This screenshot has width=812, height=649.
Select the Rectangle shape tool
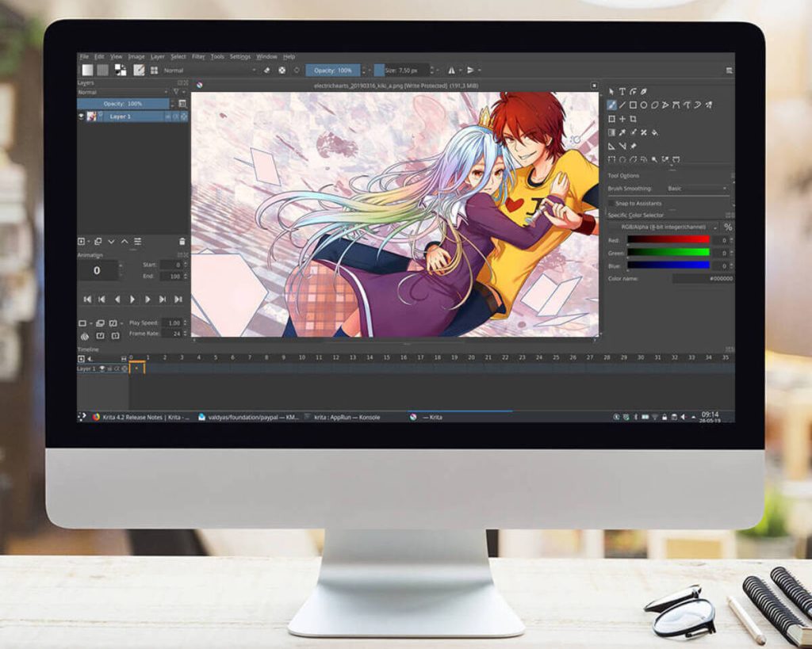tap(633, 105)
